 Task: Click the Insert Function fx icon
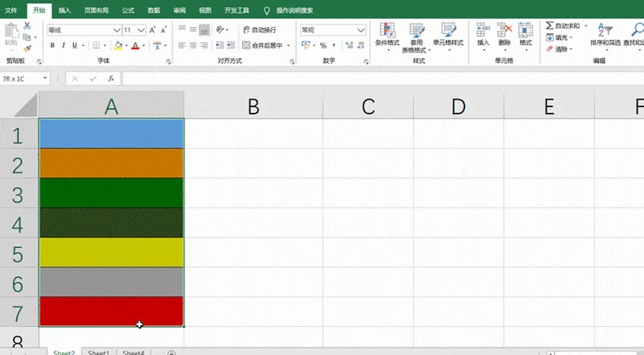tap(111, 78)
